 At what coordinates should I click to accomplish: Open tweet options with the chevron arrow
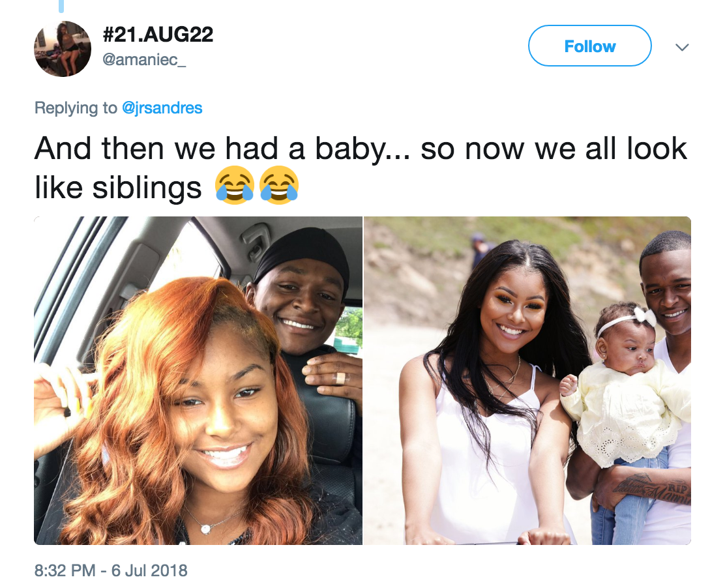[x=682, y=47]
